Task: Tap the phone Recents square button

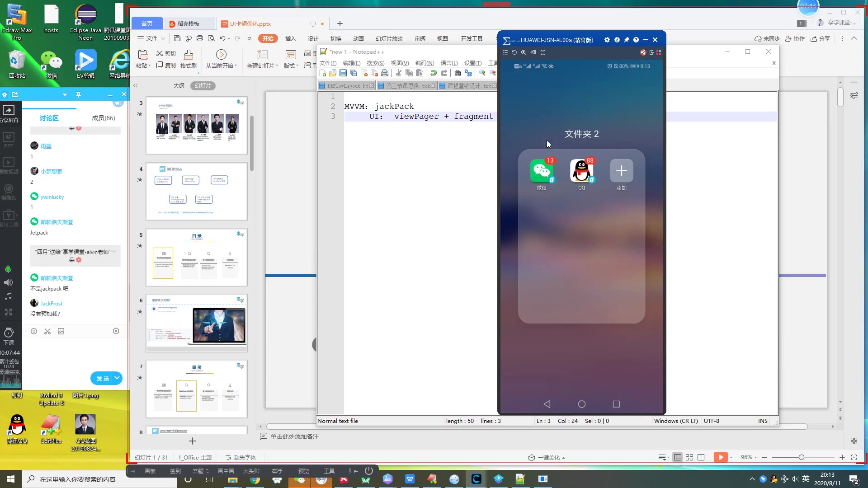Action: click(x=616, y=404)
